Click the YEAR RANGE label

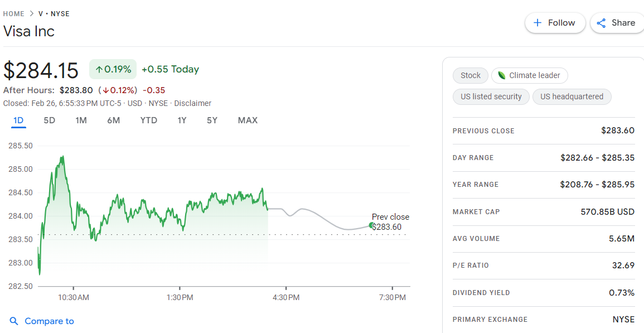click(x=476, y=185)
